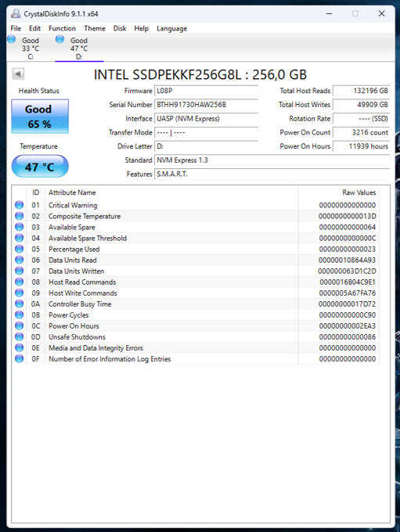The image size is (400, 532).
Task: Click status orb for Data Units Read
Action: [x=20, y=260]
